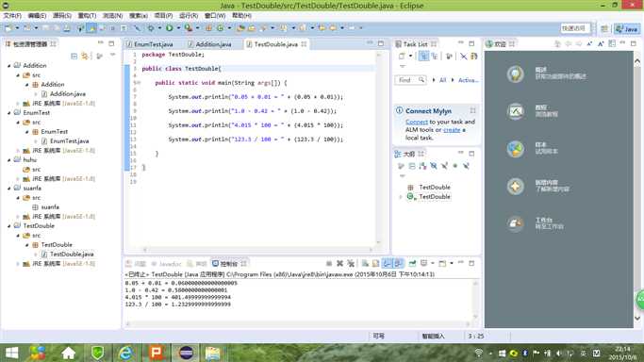Click Workbench icon in Welcome view
Image resolution: width=644 pixels, height=362 pixels.
[515, 223]
